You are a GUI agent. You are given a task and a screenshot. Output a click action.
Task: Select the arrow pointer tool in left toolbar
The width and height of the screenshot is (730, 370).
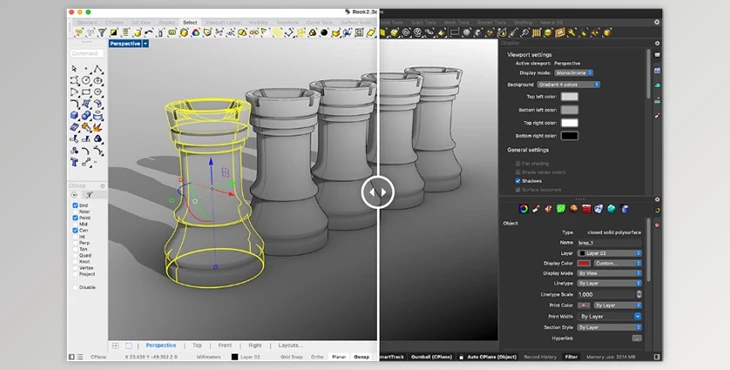click(74, 69)
